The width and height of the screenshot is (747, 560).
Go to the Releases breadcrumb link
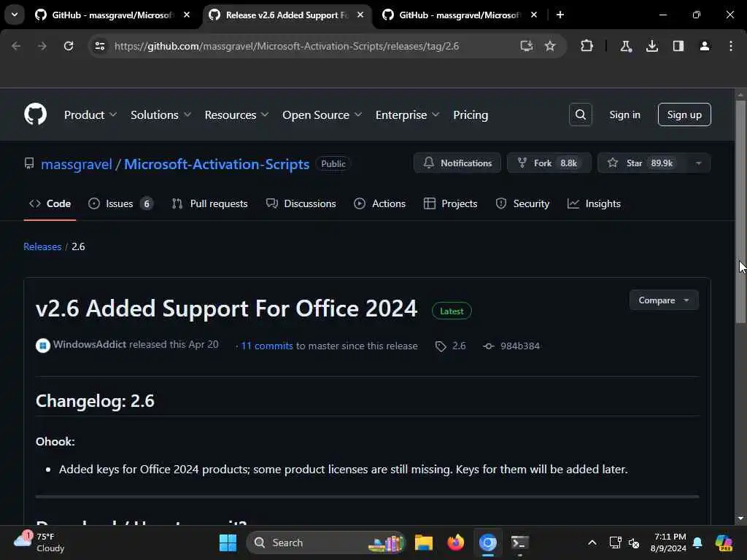click(42, 246)
